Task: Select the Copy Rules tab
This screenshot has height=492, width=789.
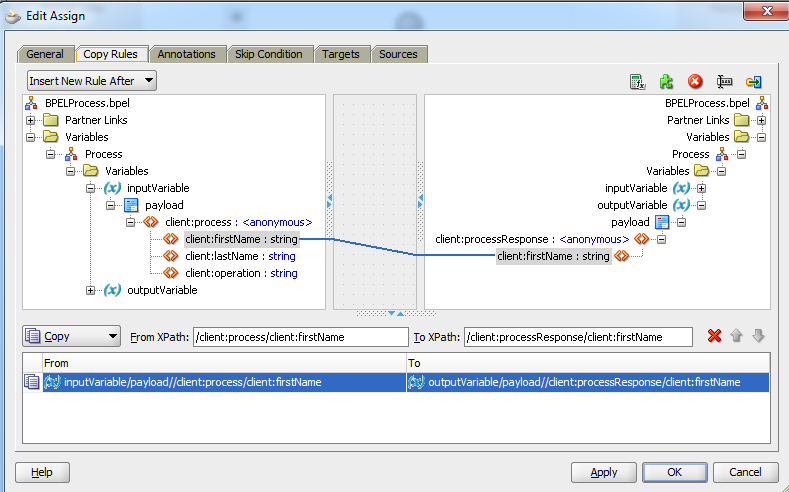Action: tap(111, 54)
